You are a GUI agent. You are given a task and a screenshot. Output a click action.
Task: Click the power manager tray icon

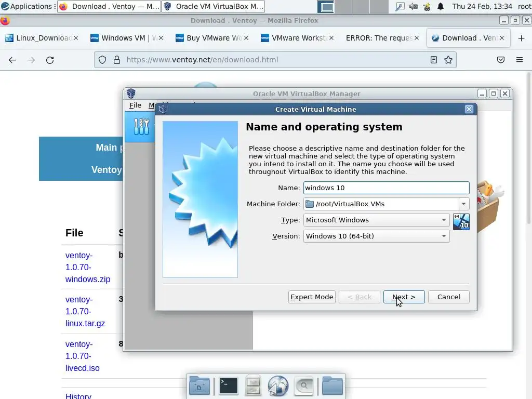coord(427,6)
